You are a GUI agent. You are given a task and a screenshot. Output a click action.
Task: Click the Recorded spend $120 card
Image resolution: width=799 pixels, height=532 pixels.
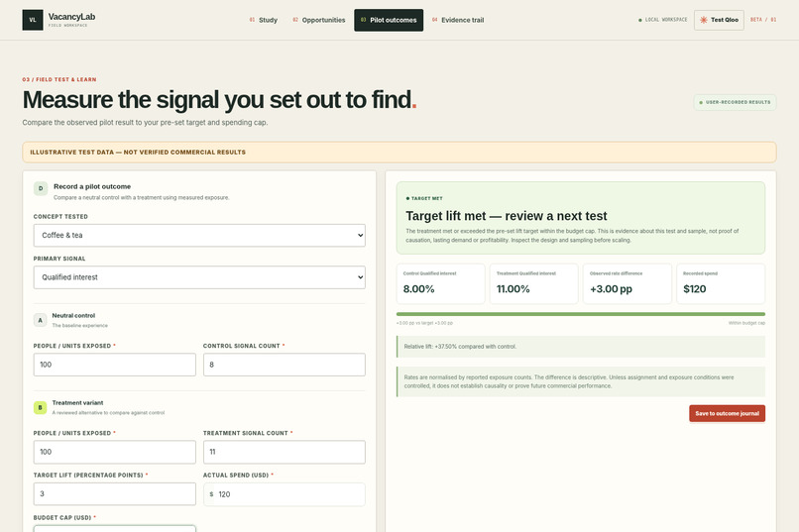point(721,283)
